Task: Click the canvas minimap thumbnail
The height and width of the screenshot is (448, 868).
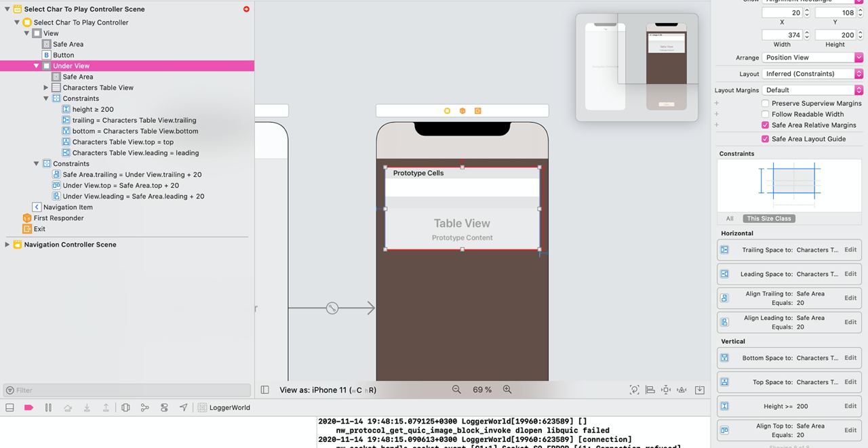Action: [x=637, y=67]
